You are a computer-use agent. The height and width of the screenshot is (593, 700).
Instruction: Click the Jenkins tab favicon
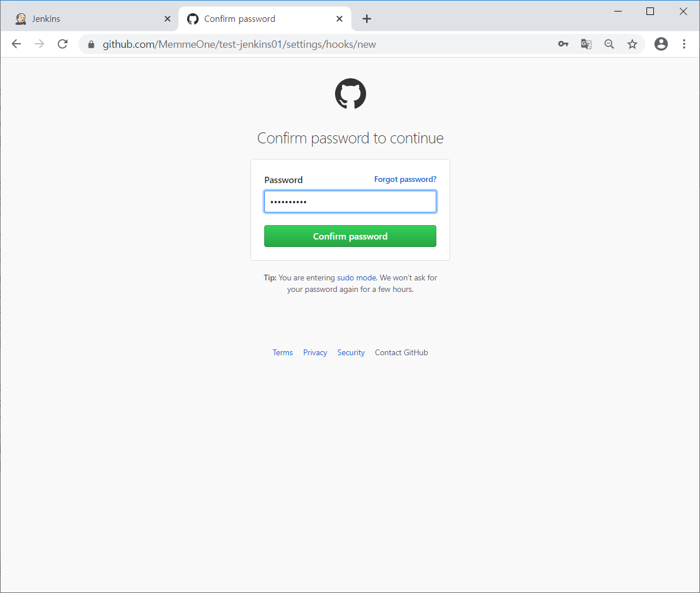pyautogui.click(x=21, y=19)
